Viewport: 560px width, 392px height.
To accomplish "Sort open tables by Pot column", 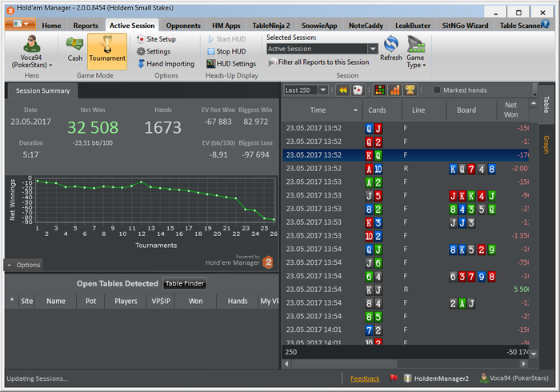I will click(90, 301).
